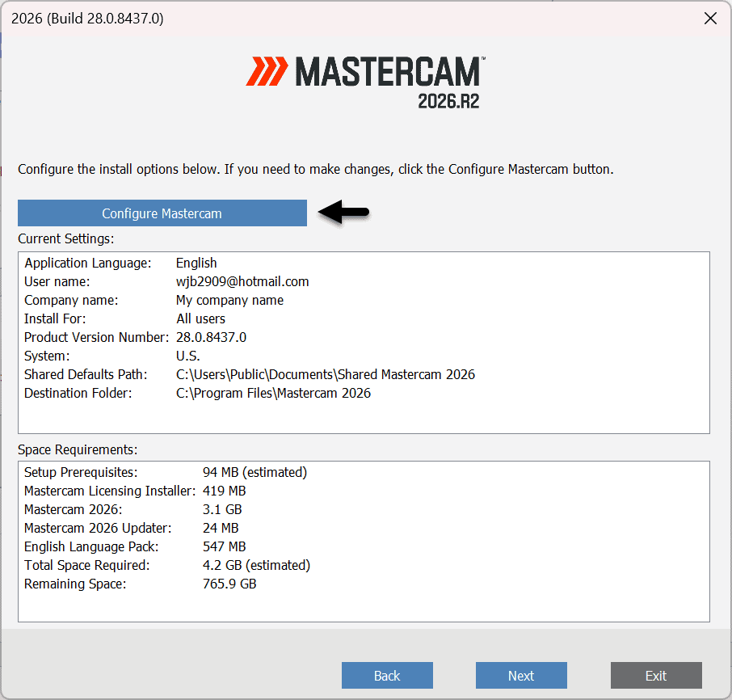Proceed by clicking Next
732x700 pixels.
[521, 675]
